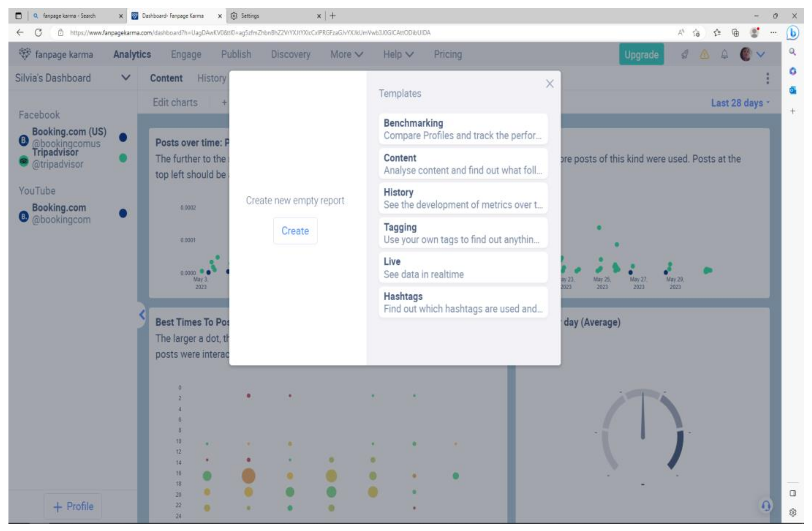Open the Bing sidebar icon
This screenshot has width=812, height=531.
tap(793, 33)
